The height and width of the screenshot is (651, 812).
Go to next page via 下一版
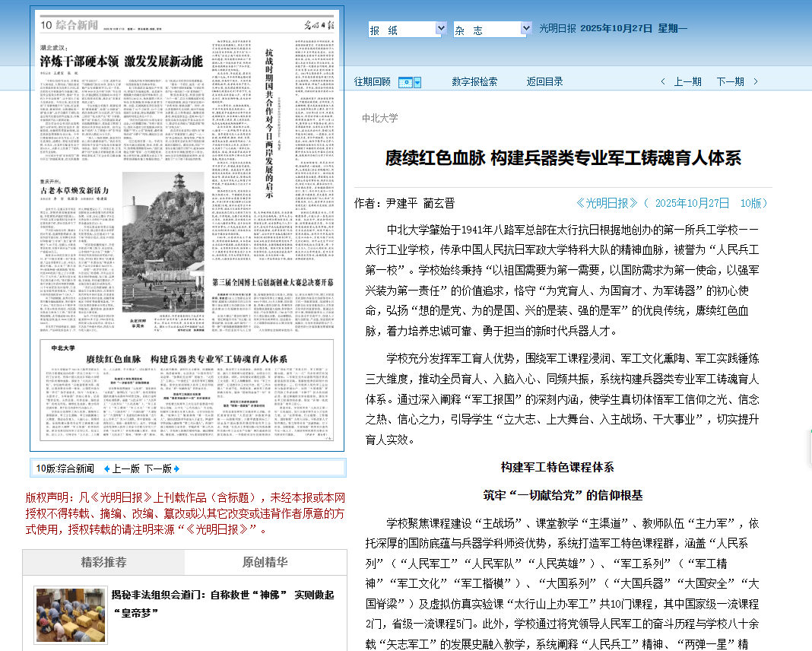tap(157, 468)
